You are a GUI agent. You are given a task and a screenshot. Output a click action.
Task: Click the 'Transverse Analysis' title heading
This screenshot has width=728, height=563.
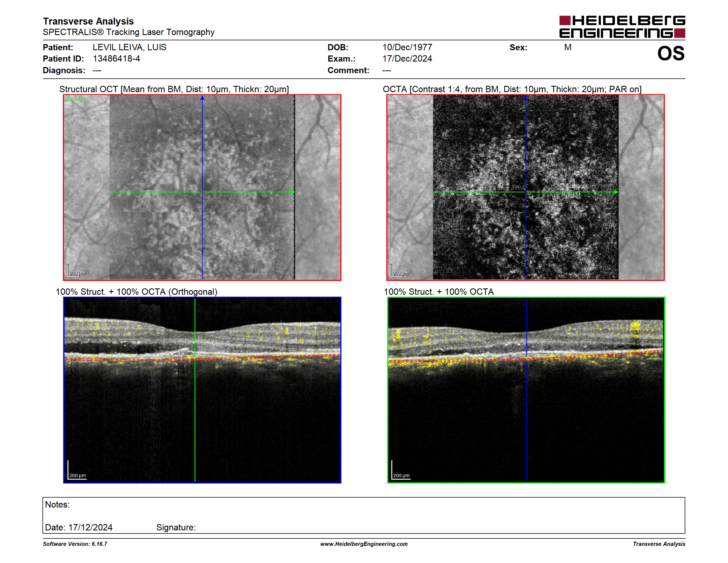pos(88,21)
